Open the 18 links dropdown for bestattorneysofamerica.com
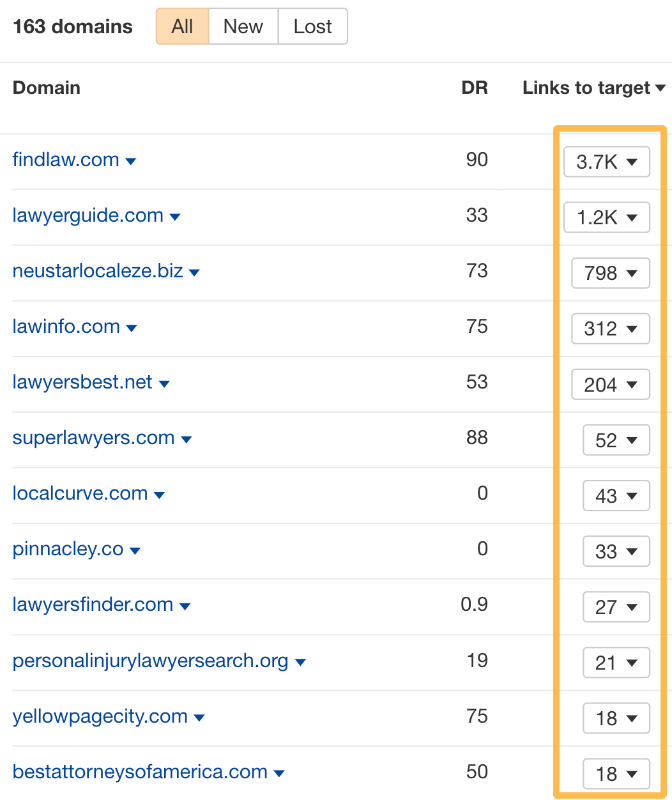Screen dimensions: 672x800 point(616,774)
